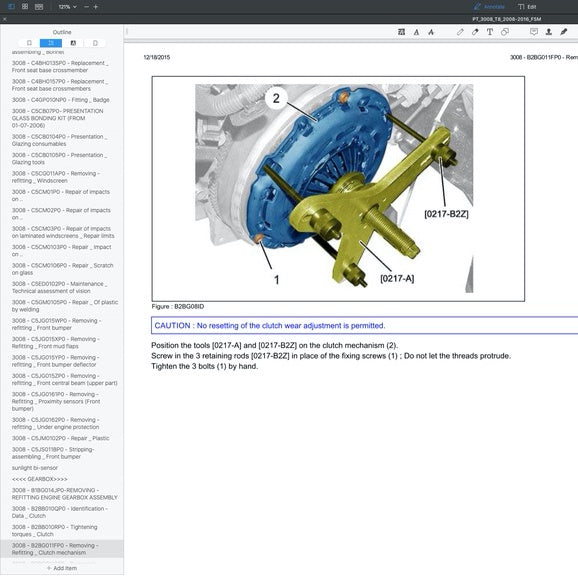This screenshot has width=578, height=578.
Task: Select the highlight text tool
Action: pos(402,32)
